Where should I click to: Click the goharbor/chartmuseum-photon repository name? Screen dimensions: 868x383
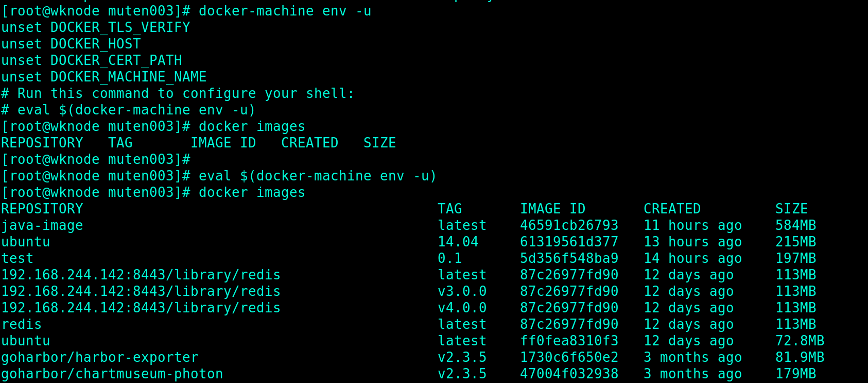(112, 374)
